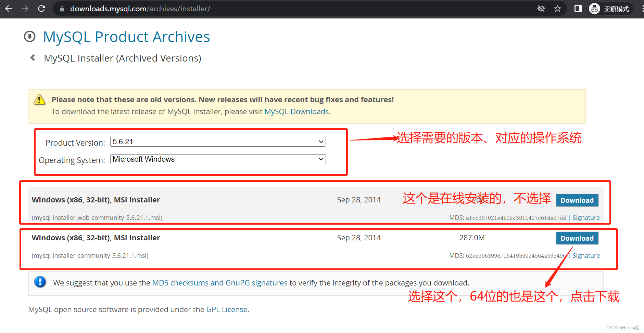This screenshot has height=333, width=644.
Task: Open the Product Version dropdown 5.6.21
Action: point(218,142)
